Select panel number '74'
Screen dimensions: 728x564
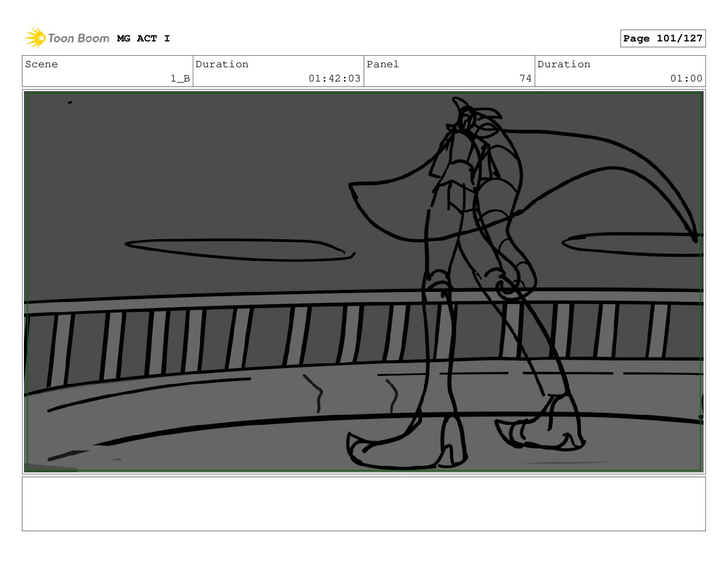[526, 78]
